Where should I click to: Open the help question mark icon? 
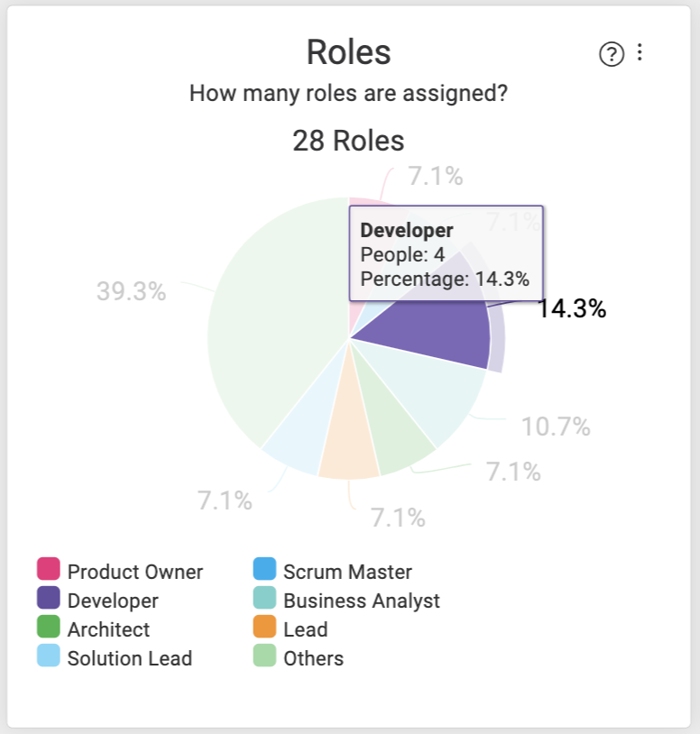(611, 54)
